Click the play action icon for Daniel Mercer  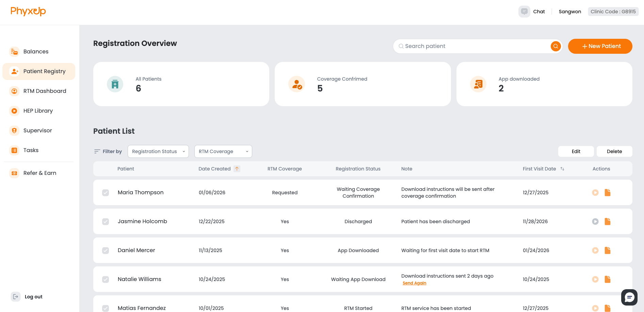coord(595,250)
